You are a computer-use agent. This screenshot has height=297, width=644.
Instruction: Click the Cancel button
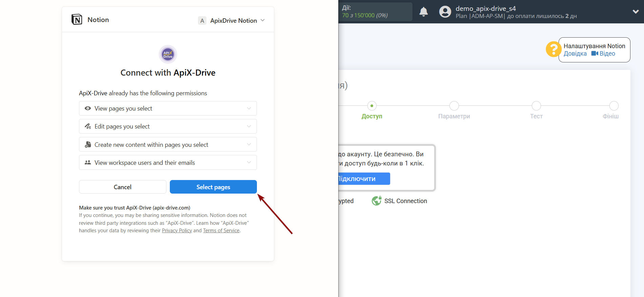click(x=122, y=187)
